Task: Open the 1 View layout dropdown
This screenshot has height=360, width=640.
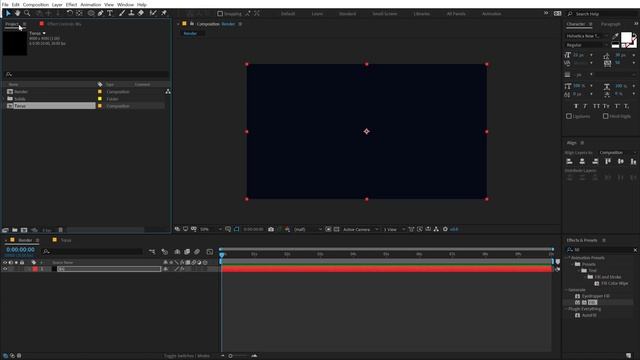Action: click(394, 229)
